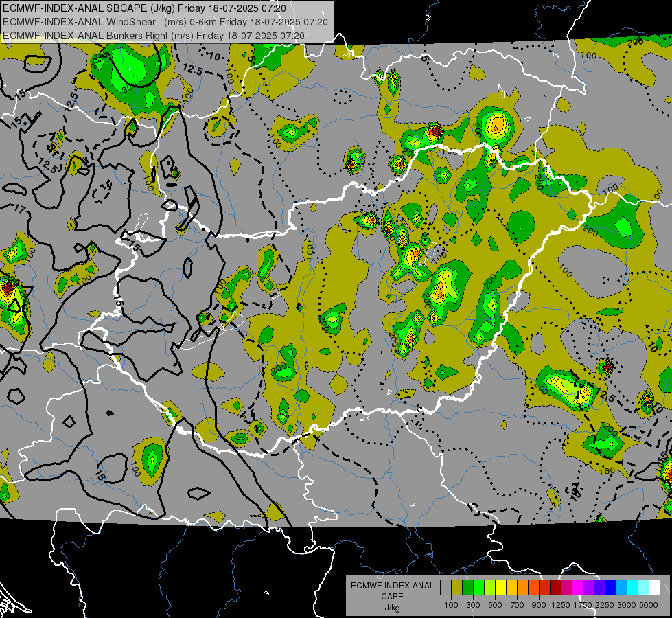Select the Bunkers Right header line
This screenshot has width=672, height=618.
coord(154,36)
